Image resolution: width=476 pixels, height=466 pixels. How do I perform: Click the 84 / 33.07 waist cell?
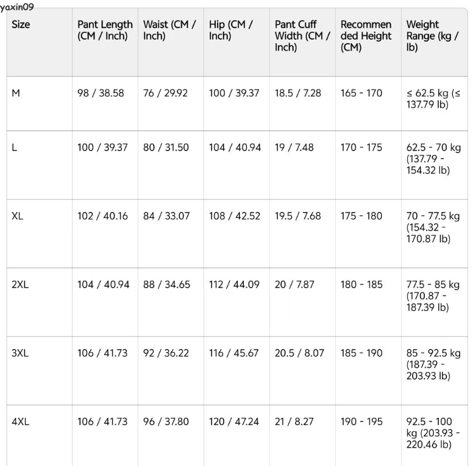(x=166, y=216)
